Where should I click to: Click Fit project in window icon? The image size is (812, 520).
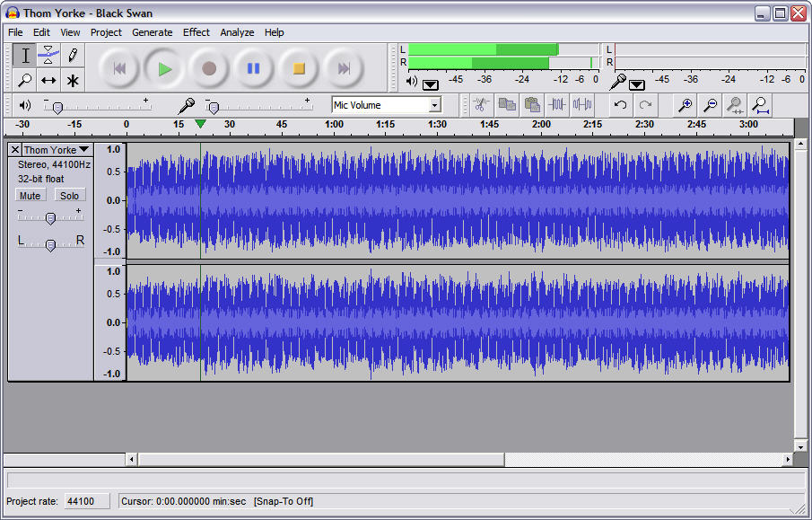(x=760, y=105)
